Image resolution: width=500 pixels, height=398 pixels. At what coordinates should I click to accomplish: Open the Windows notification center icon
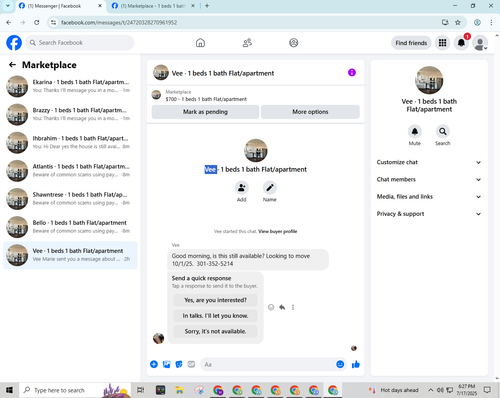(487, 390)
